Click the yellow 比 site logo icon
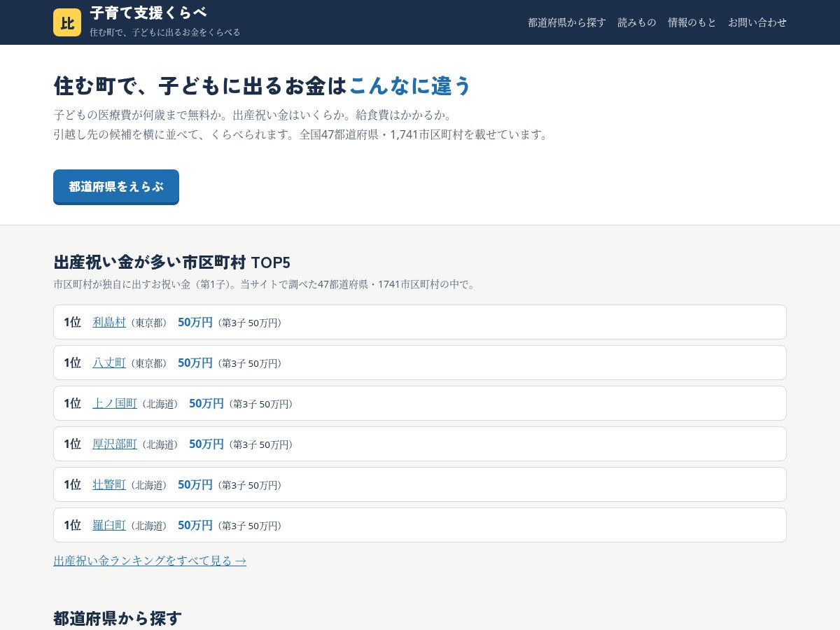This screenshot has width=840, height=630. click(67, 22)
